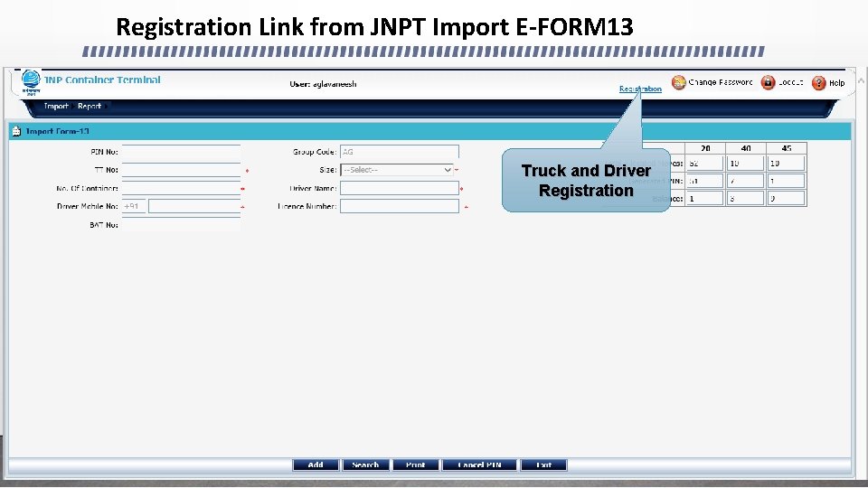This screenshot has height=488, width=868.
Task: Click the first-row cell under column 40
Action: pos(746,164)
